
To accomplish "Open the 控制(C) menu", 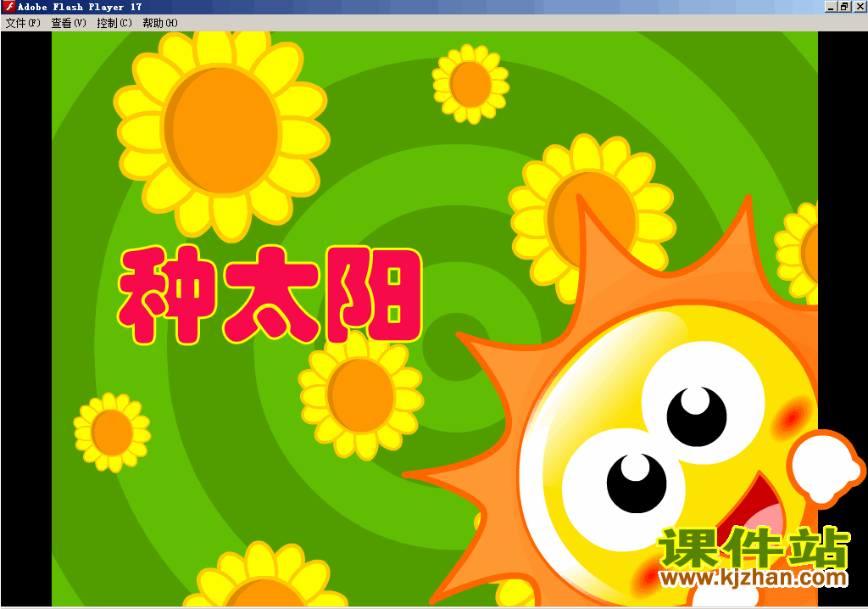I will pyautogui.click(x=114, y=23).
